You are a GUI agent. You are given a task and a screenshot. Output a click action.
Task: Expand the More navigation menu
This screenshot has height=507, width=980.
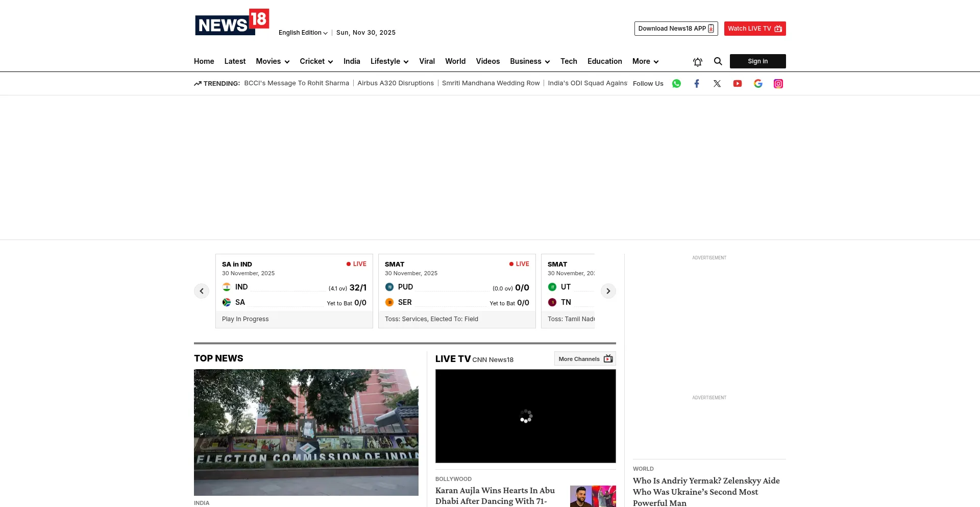coord(645,61)
